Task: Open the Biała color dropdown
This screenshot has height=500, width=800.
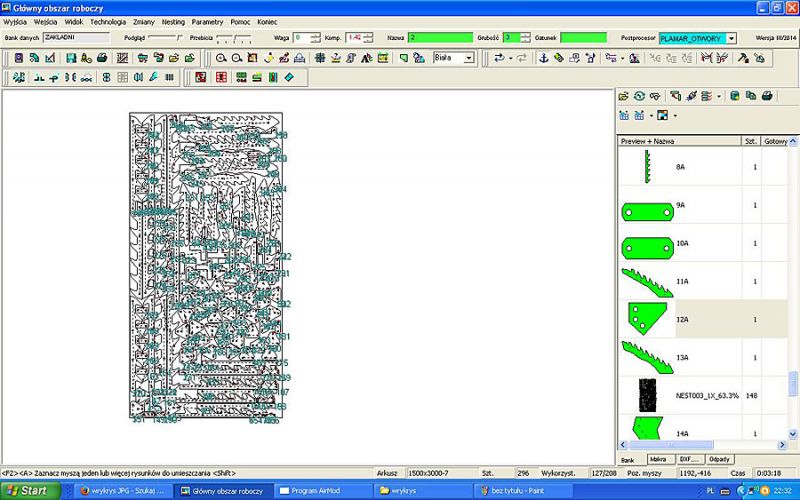Action: (468, 58)
